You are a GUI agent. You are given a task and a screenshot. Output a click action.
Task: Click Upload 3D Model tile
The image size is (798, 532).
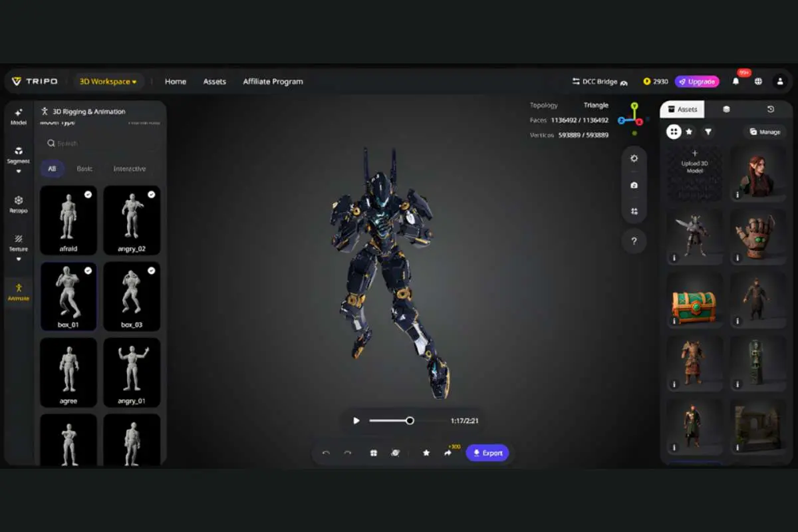[x=694, y=173]
